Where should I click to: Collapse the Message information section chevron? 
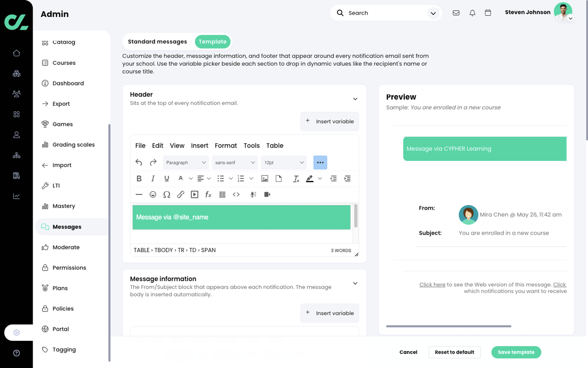coord(355,283)
